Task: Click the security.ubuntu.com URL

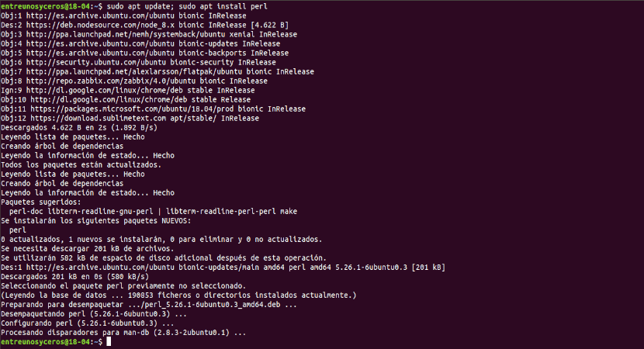Action: point(96,62)
